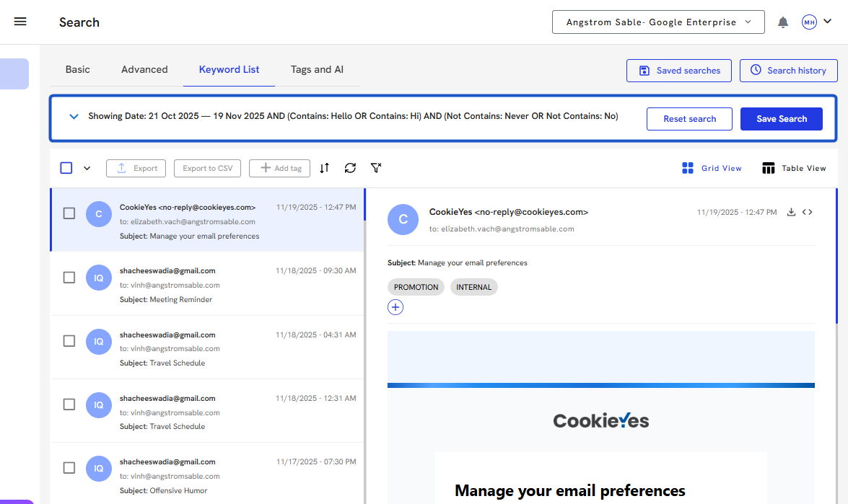Download the CookieYes email
Viewport: 848px width, 504px height.
[x=791, y=212]
